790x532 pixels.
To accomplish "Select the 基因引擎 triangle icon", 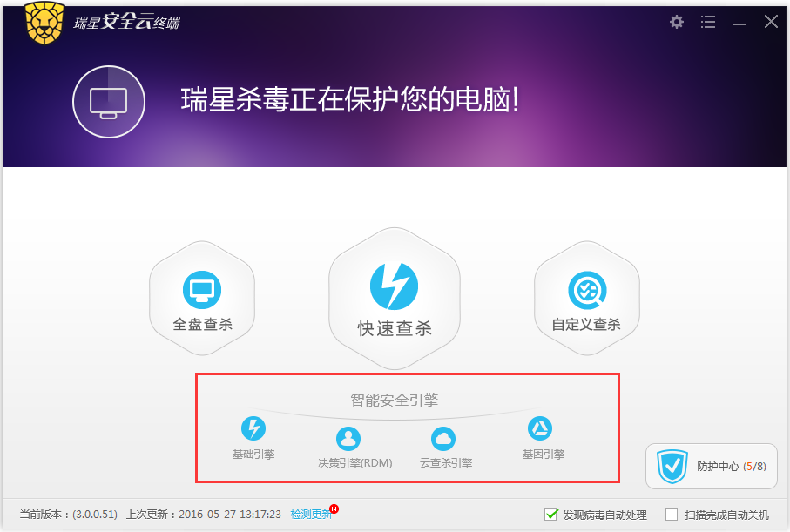I will (540, 428).
